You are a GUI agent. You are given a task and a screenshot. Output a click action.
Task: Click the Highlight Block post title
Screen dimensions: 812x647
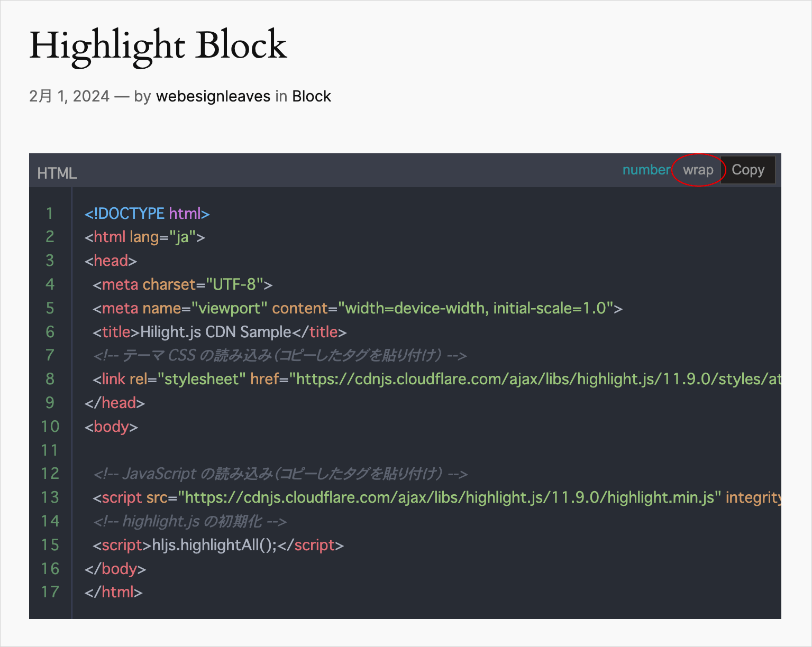[x=158, y=45]
